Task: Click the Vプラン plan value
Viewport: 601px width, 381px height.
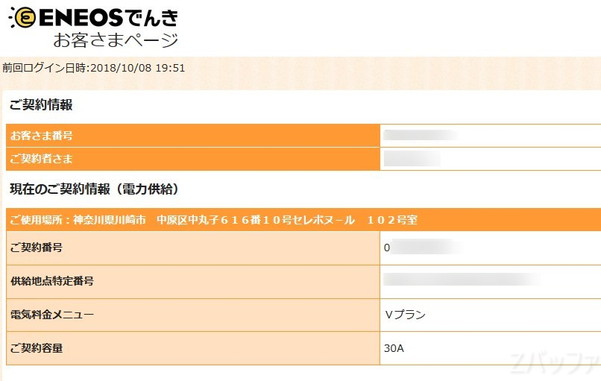Action: pos(405,315)
